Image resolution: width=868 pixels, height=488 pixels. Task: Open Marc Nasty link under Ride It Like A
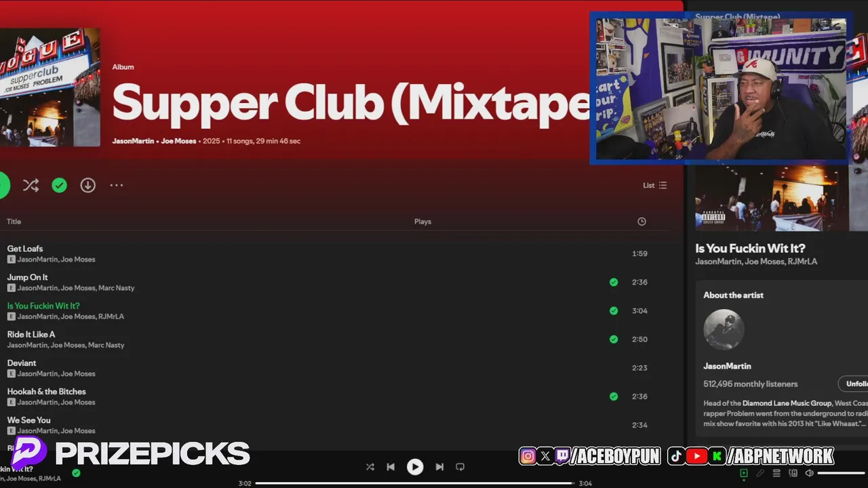[x=106, y=345]
